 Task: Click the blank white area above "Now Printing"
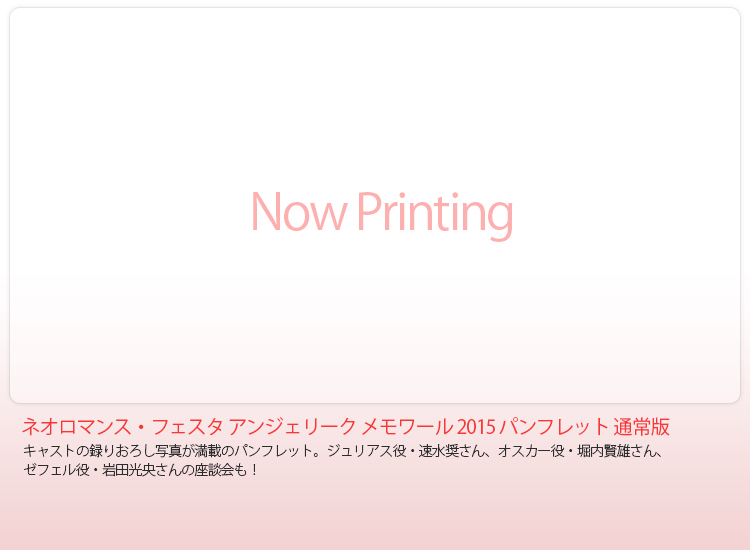click(x=375, y=96)
